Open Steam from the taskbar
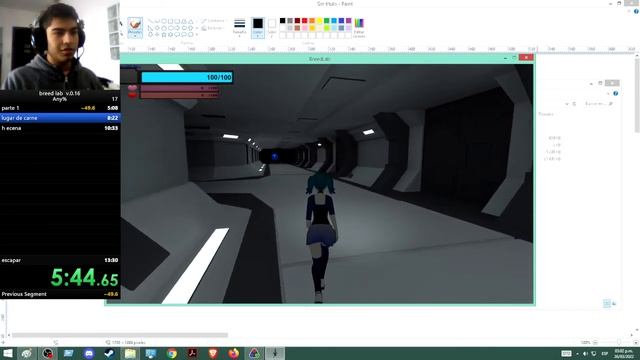 109,353
